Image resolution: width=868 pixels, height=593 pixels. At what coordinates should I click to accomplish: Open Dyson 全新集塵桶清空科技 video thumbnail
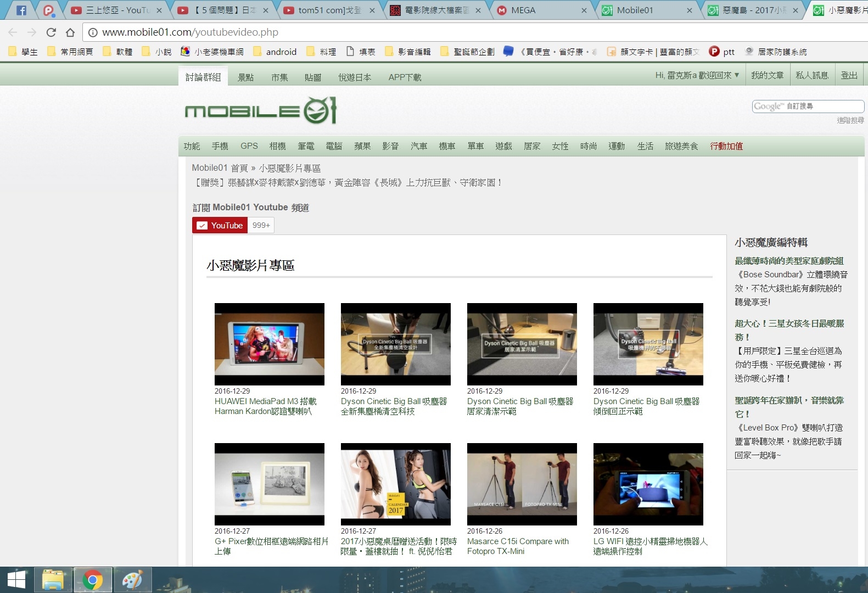tap(396, 344)
